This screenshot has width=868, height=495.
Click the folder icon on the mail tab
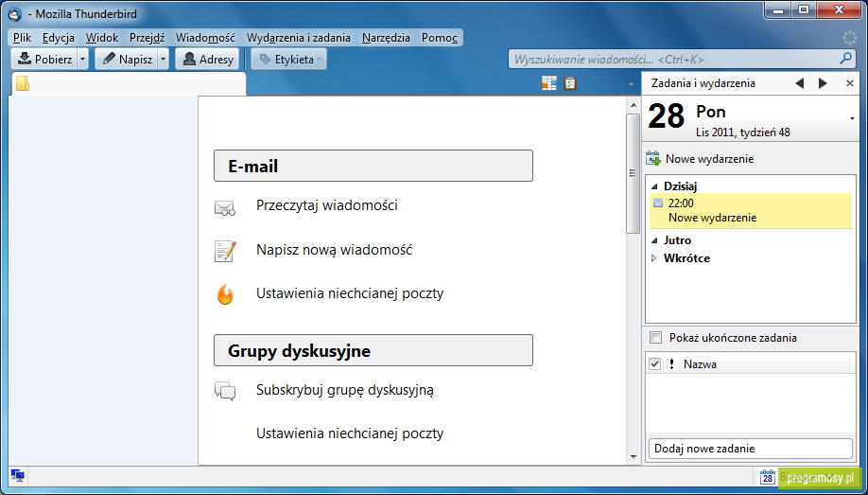point(23,83)
